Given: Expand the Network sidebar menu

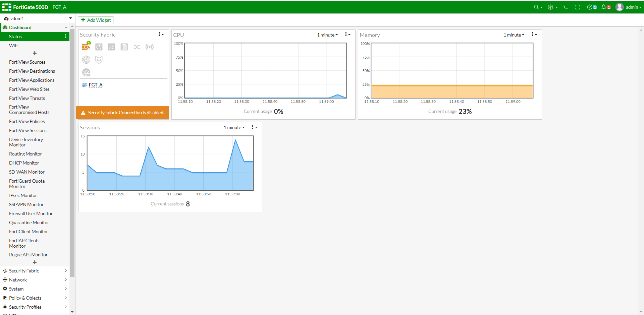Looking at the screenshot, I should pos(35,280).
